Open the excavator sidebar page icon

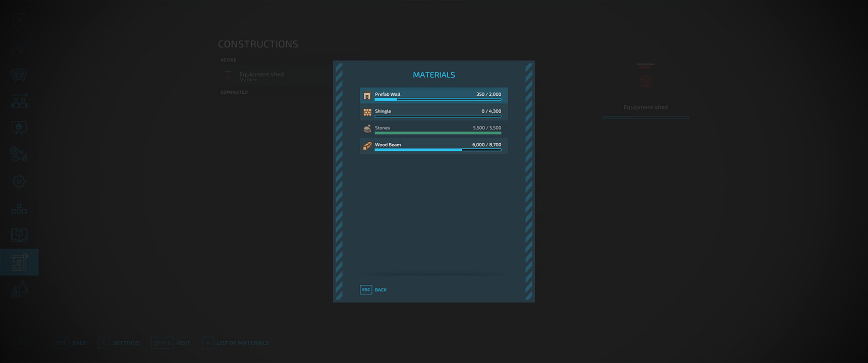[x=19, y=289]
